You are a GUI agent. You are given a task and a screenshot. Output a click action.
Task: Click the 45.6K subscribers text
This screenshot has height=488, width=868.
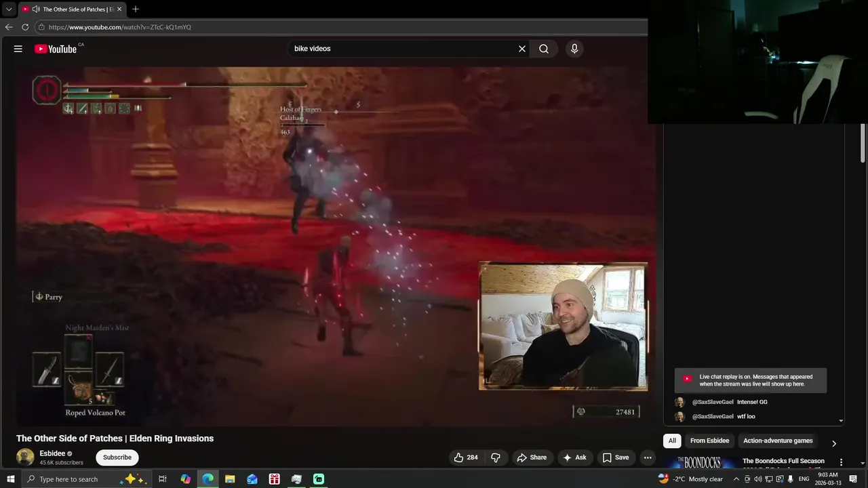61,463
